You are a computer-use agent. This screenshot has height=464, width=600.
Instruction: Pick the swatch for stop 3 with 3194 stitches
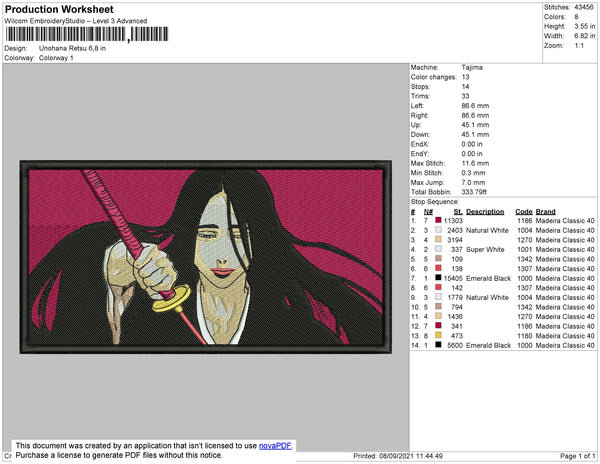tap(438, 239)
